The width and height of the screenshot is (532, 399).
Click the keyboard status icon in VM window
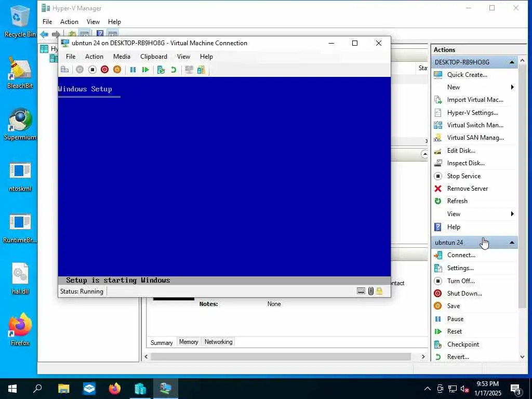[x=361, y=291]
